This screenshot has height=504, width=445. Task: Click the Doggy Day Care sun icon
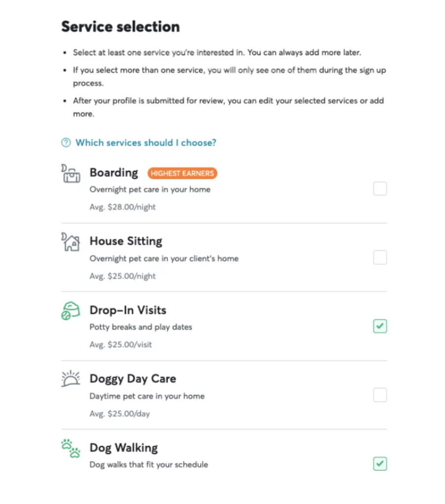click(71, 379)
